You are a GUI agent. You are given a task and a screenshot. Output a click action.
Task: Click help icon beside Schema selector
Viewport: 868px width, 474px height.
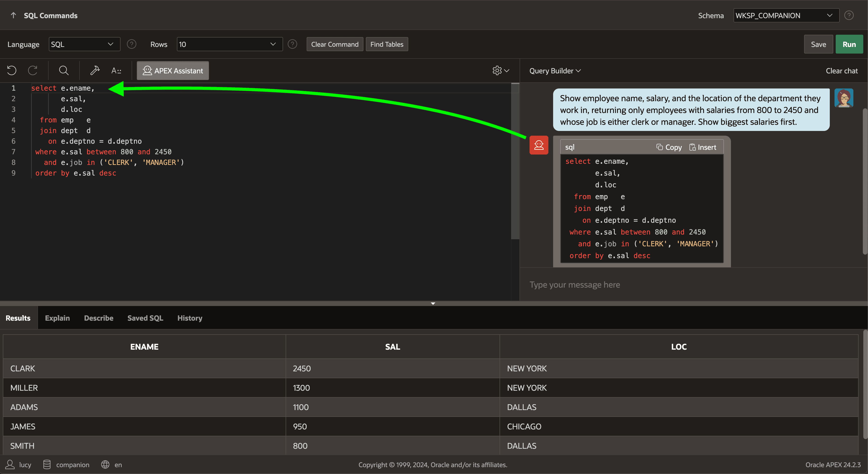point(849,15)
